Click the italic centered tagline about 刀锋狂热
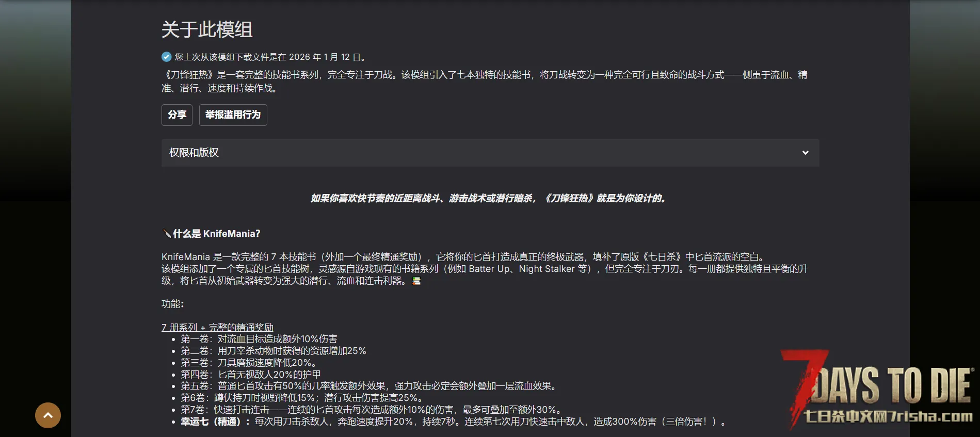The width and height of the screenshot is (980, 437). [488, 199]
